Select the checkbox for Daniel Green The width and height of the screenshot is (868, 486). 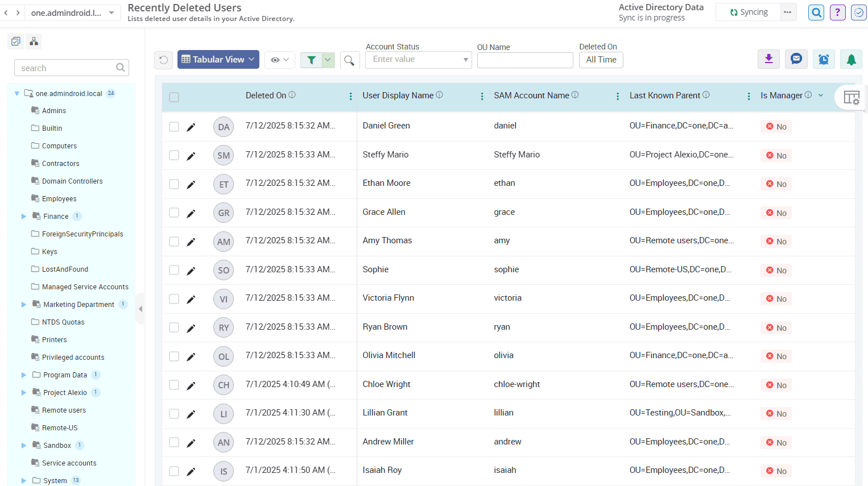pos(174,126)
